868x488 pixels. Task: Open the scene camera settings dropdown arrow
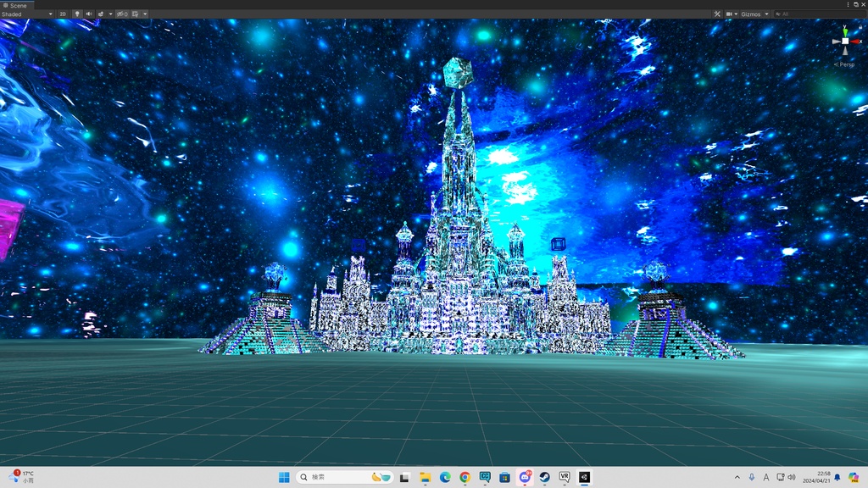coord(737,14)
